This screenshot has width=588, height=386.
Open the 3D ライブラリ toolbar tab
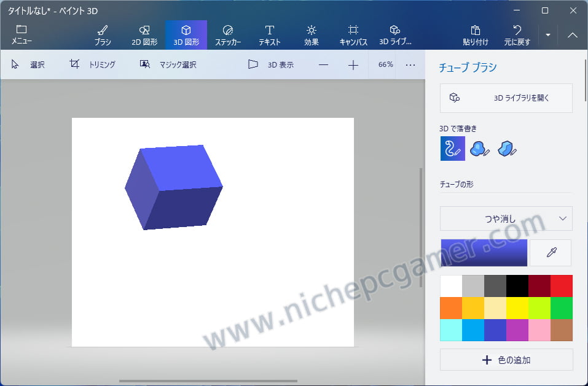pos(395,35)
